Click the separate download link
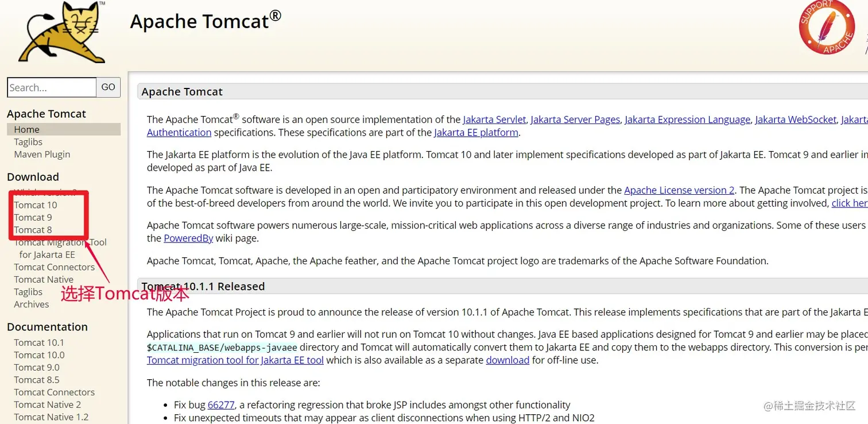 tap(507, 360)
